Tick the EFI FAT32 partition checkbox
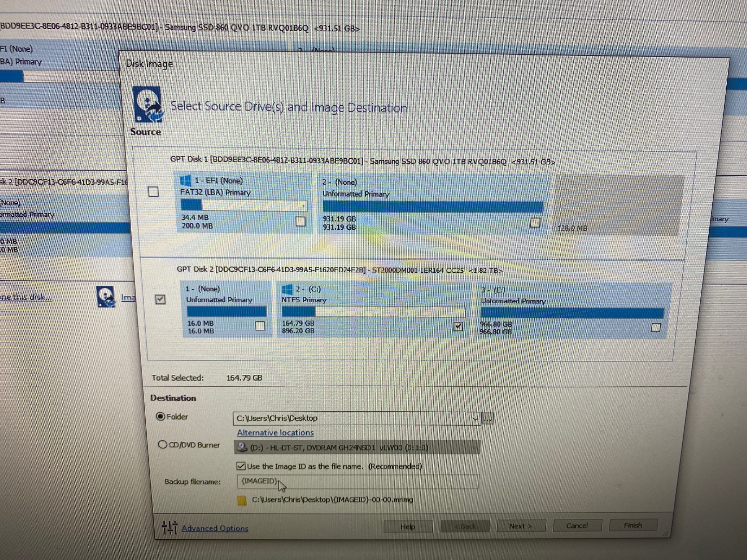The width and height of the screenshot is (747, 560). 300,221
